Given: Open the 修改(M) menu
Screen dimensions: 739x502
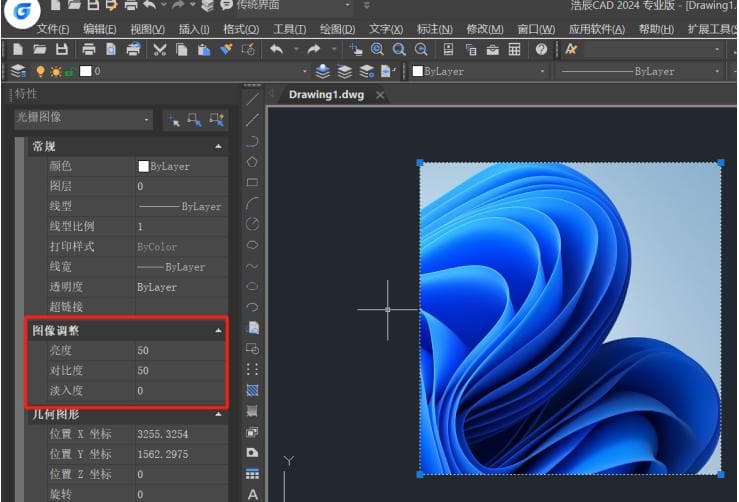Looking at the screenshot, I should click(485, 29).
